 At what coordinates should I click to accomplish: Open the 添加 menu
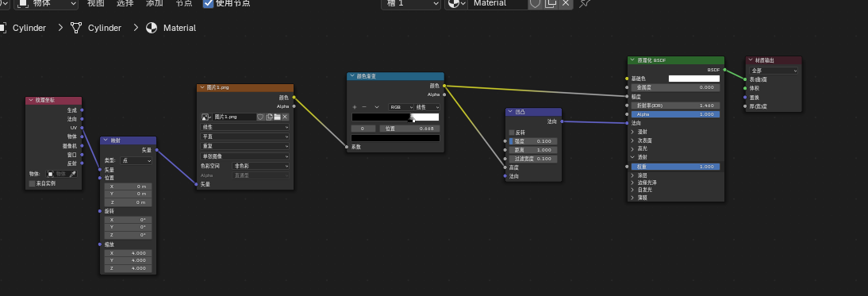pyautogui.click(x=155, y=3)
